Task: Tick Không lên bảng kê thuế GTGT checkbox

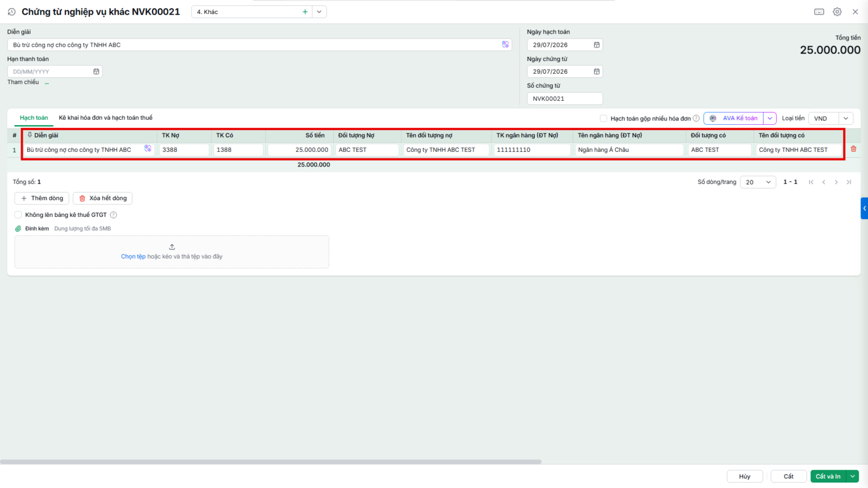Action: pyautogui.click(x=18, y=215)
